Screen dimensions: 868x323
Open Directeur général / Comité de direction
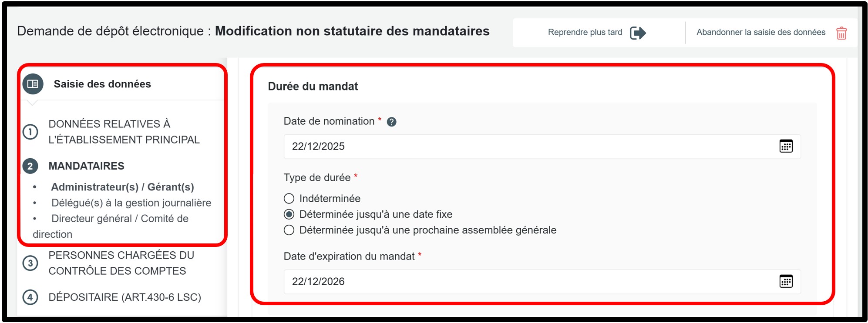(x=120, y=219)
